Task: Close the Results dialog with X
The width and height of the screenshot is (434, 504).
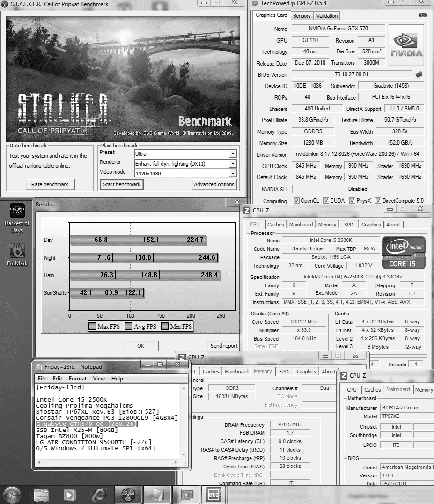Action: click(x=237, y=202)
